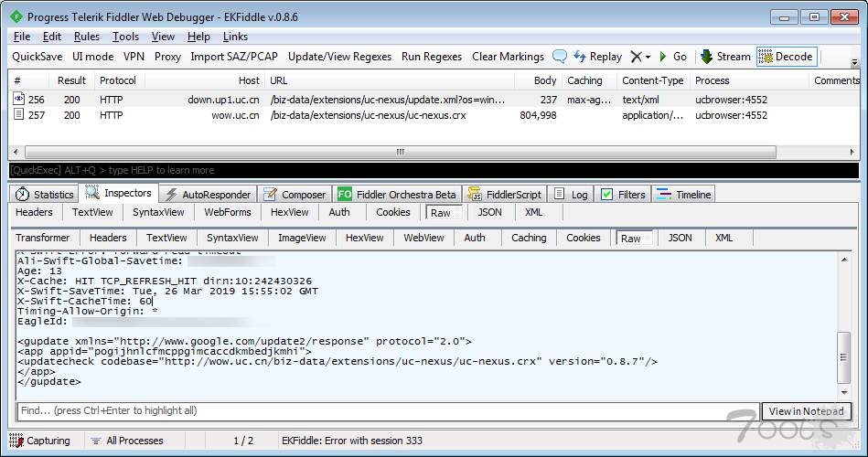Click the Replay toolbar button
Screen dimensions: 868x457
597,57
